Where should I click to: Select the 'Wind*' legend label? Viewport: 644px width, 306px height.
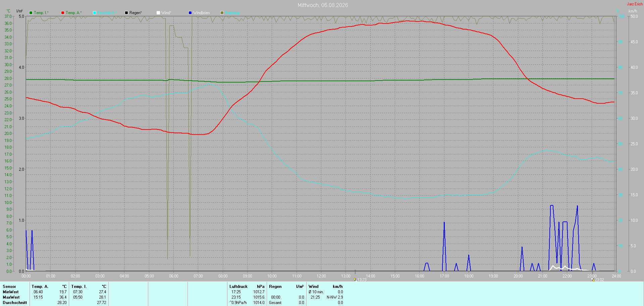point(166,13)
